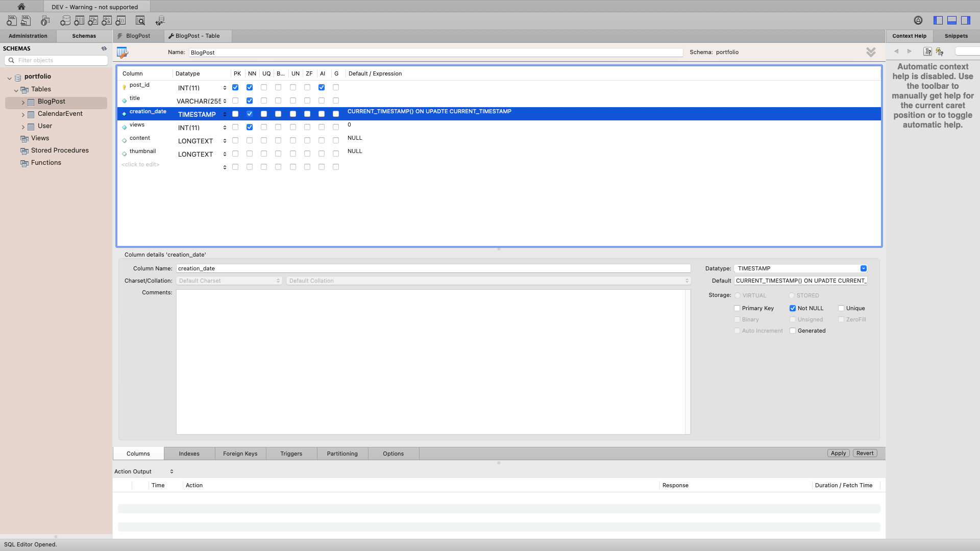The image size is (980, 551).
Task: Click the Revert button
Action: click(x=865, y=453)
